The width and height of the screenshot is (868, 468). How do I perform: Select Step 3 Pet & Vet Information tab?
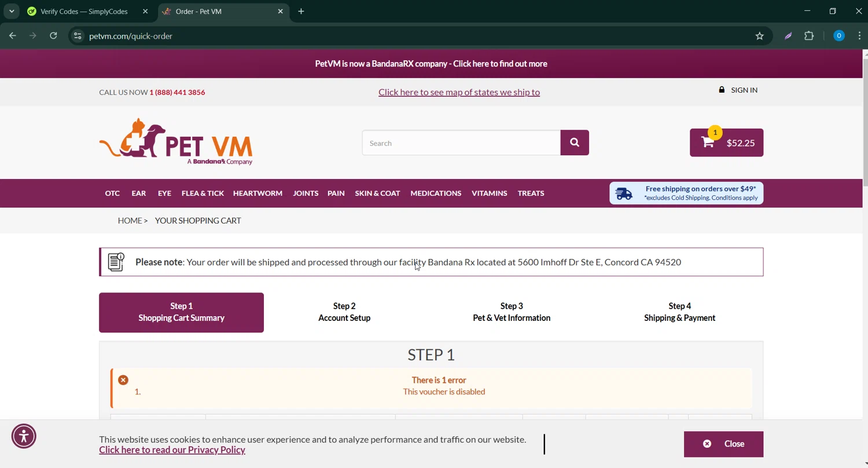(x=512, y=312)
